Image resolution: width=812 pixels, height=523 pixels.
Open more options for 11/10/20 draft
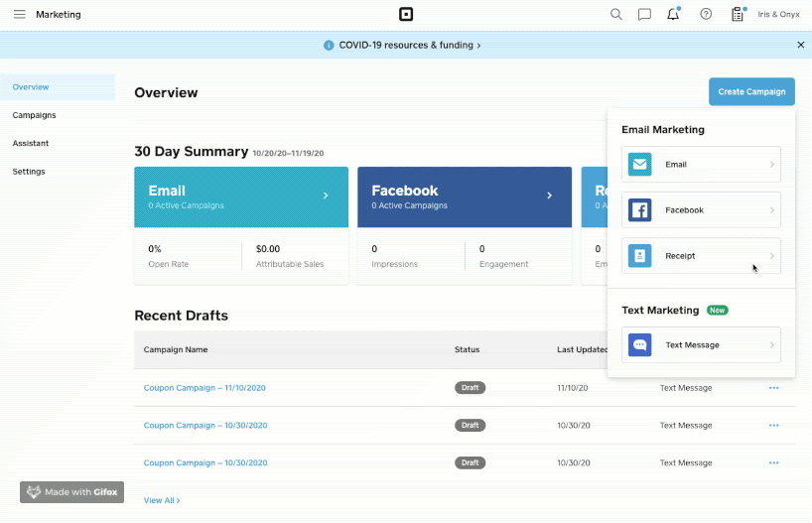tap(774, 388)
